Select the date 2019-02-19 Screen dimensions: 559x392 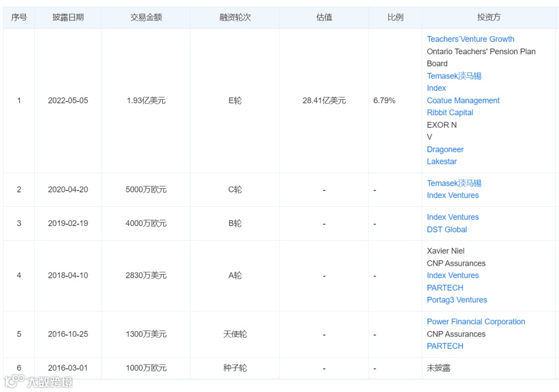pyautogui.click(x=68, y=223)
